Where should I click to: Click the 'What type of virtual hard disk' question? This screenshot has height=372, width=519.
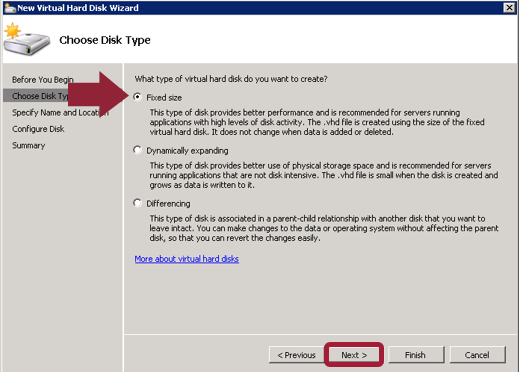click(x=231, y=79)
